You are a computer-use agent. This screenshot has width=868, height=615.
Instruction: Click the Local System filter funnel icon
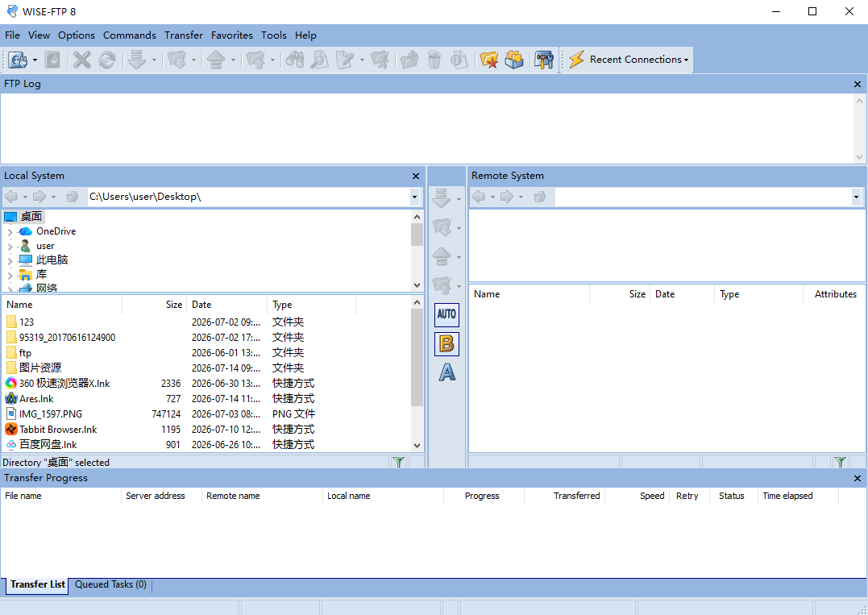pyautogui.click(x=399, y=462)
